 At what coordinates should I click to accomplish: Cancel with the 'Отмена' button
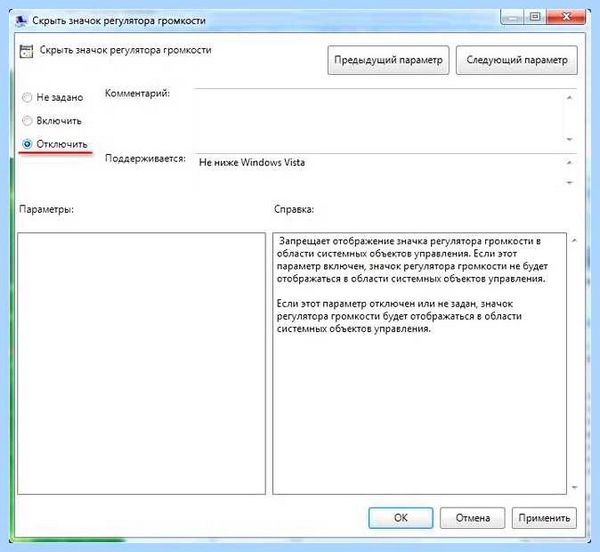473,518
